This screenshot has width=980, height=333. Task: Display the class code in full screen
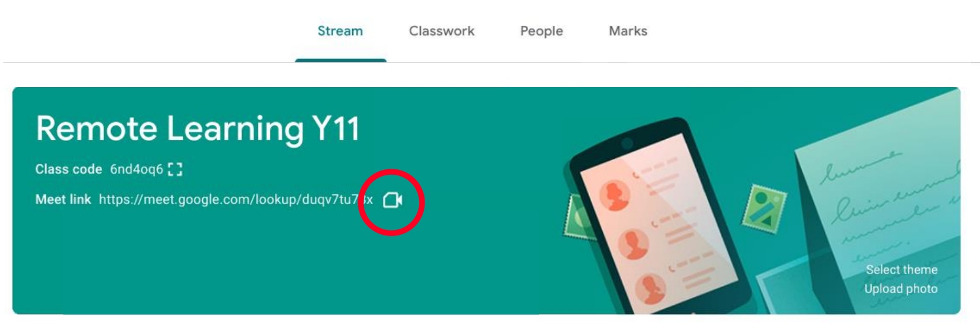click(x=175, y=169)
